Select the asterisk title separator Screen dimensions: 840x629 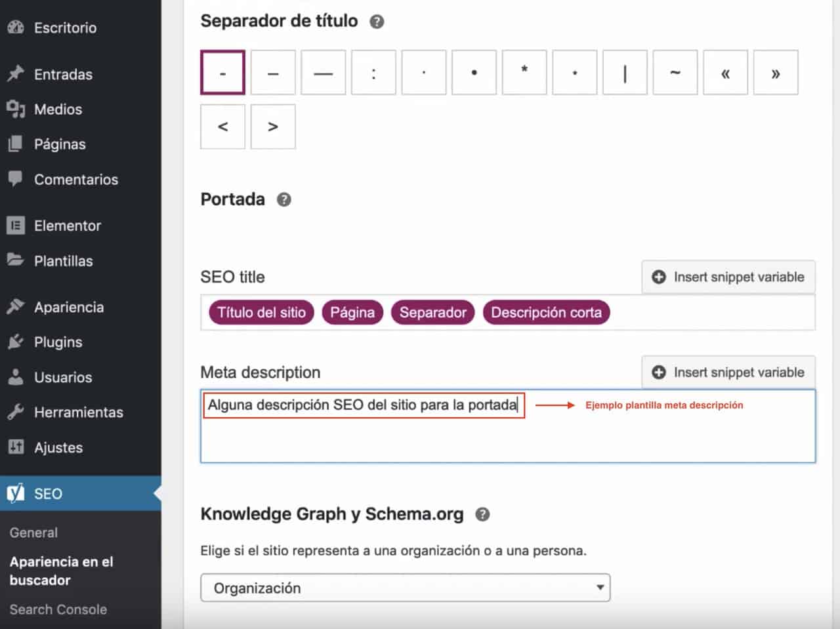[x=524, y=73]
